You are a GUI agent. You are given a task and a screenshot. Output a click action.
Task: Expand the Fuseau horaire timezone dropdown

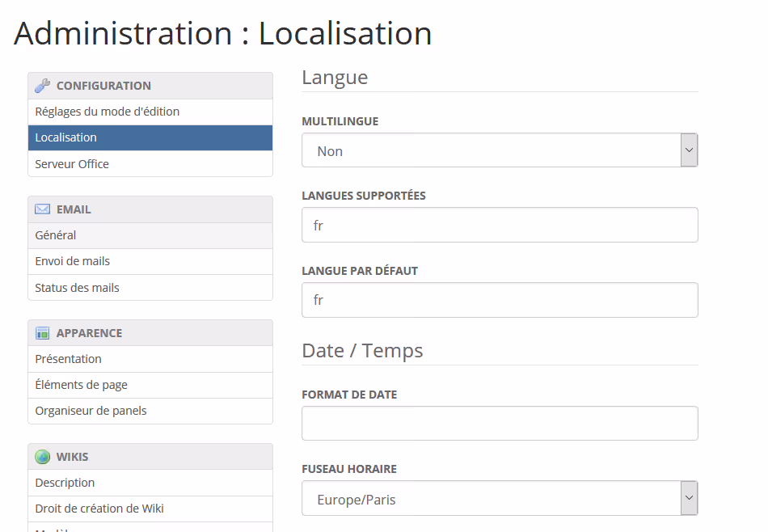499,499
